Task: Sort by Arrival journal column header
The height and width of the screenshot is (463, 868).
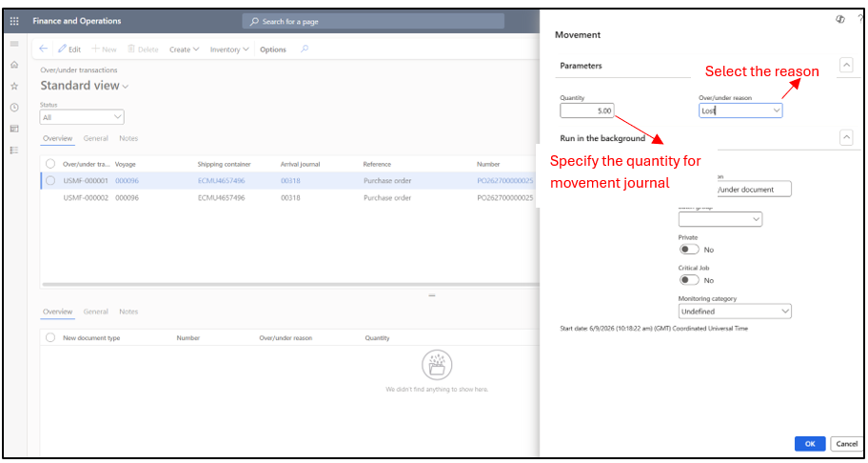Action: pos(300,165)
